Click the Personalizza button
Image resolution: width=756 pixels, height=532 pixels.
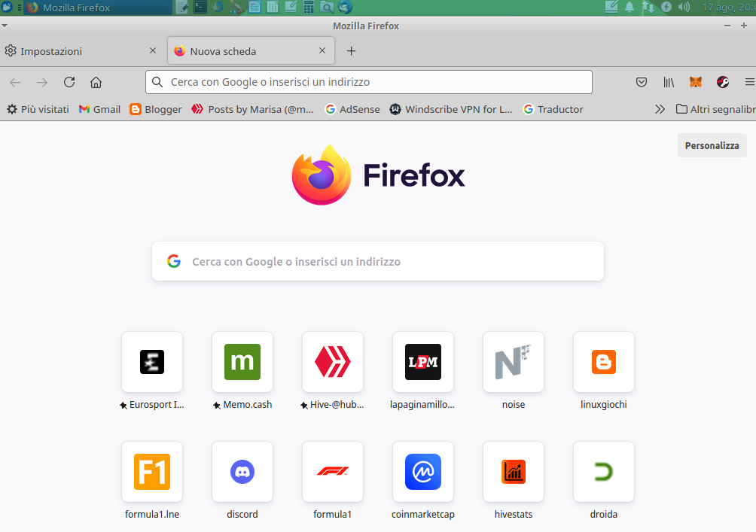click(x=712, y=145)
